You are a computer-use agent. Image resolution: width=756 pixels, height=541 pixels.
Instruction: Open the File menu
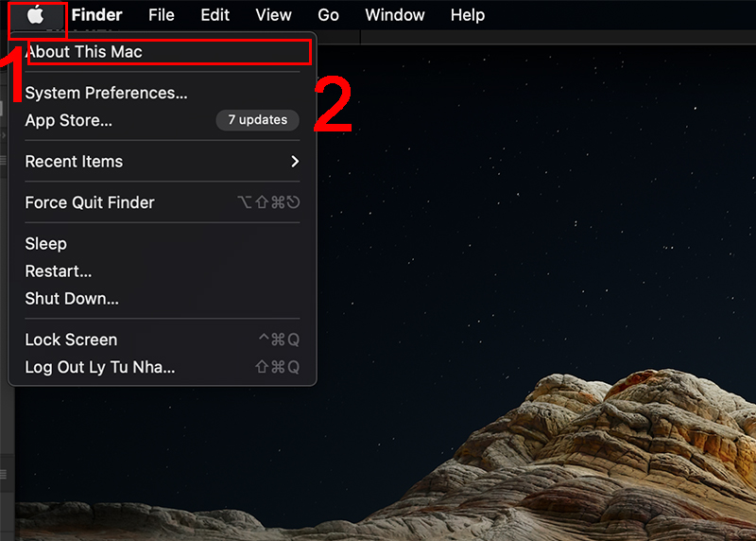pos(161,15)
